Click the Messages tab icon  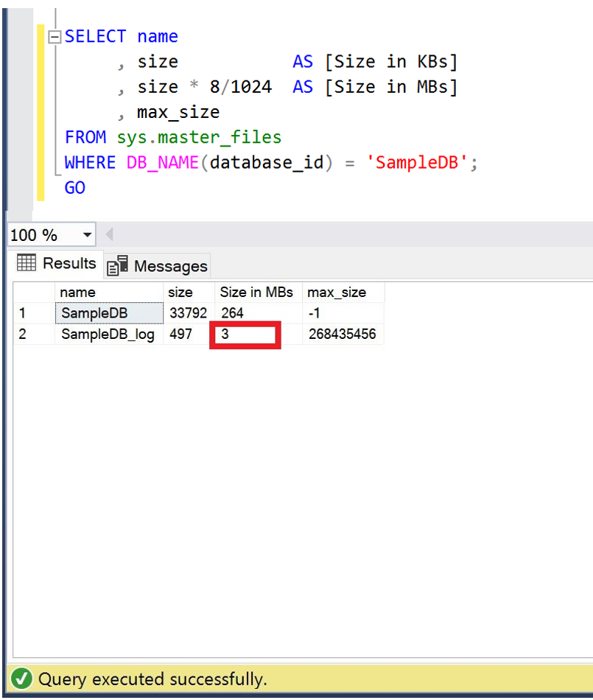tap(117, 265)
